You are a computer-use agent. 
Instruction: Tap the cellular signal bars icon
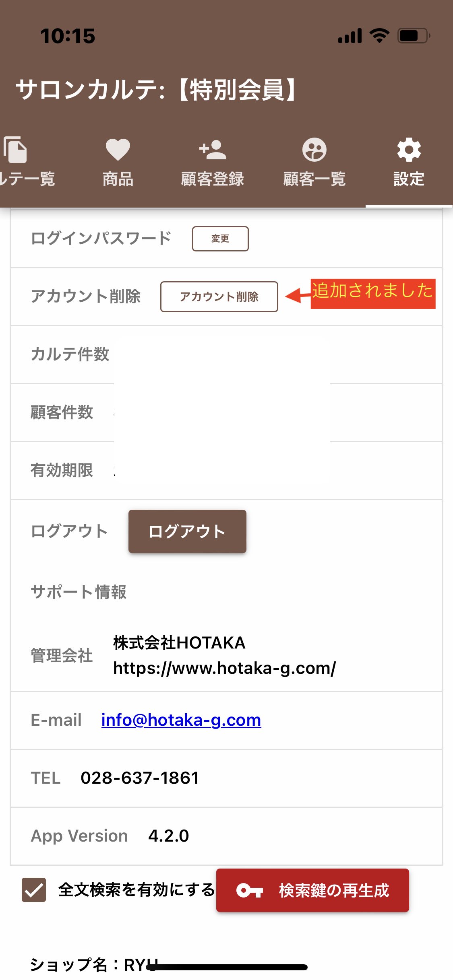350,36
